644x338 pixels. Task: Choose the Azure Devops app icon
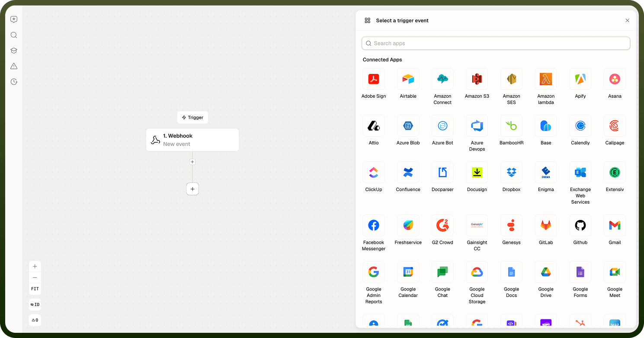477,126
